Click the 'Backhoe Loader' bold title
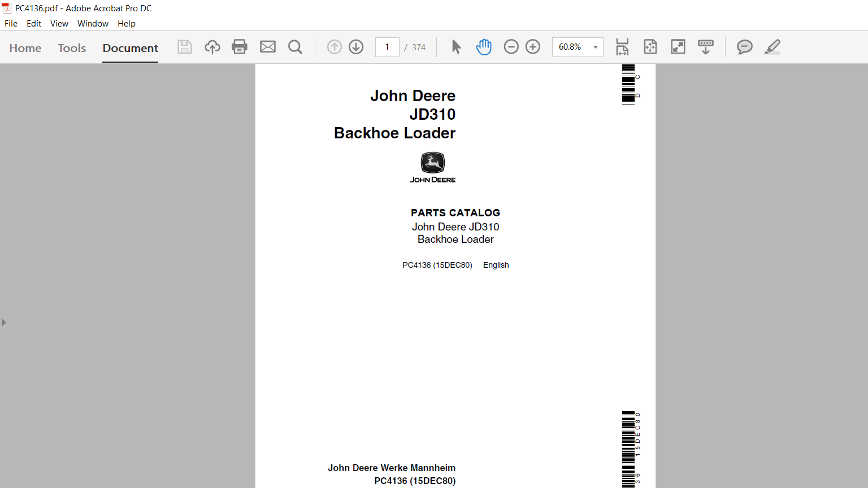The width and height of the screenshot is (868, 488). point(394,133)
